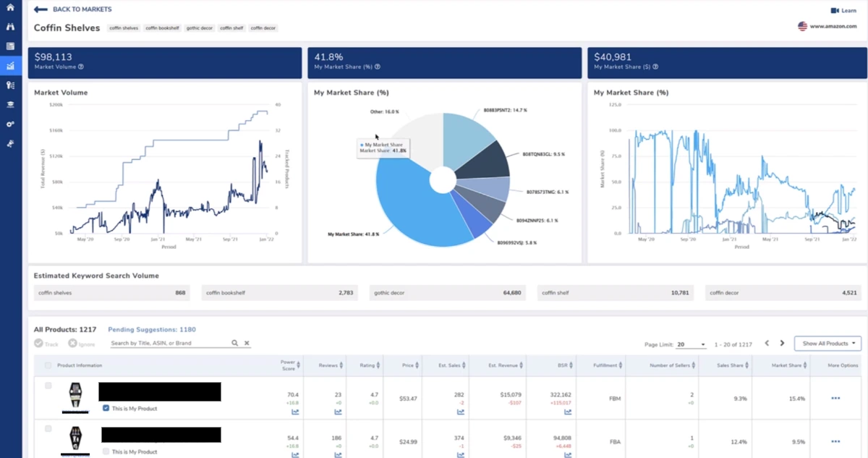The height and width of the screenshot is (458, 868).
Task: Toggle the select-all checkbox in table header
Action: click(48, 365)
